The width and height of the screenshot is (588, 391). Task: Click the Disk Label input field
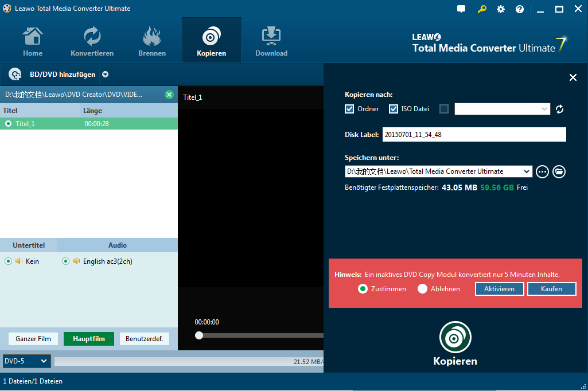(x=474, y=135)
